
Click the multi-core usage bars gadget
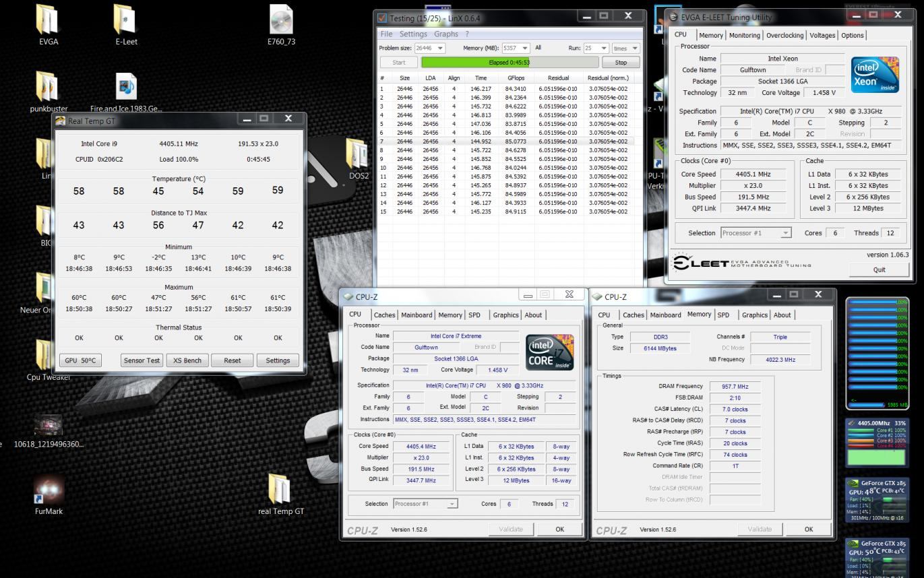pos(877,354)
